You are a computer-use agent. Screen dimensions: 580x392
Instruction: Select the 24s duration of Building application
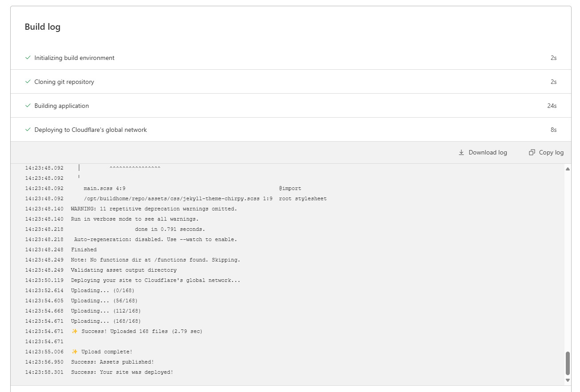pos(552,106)
